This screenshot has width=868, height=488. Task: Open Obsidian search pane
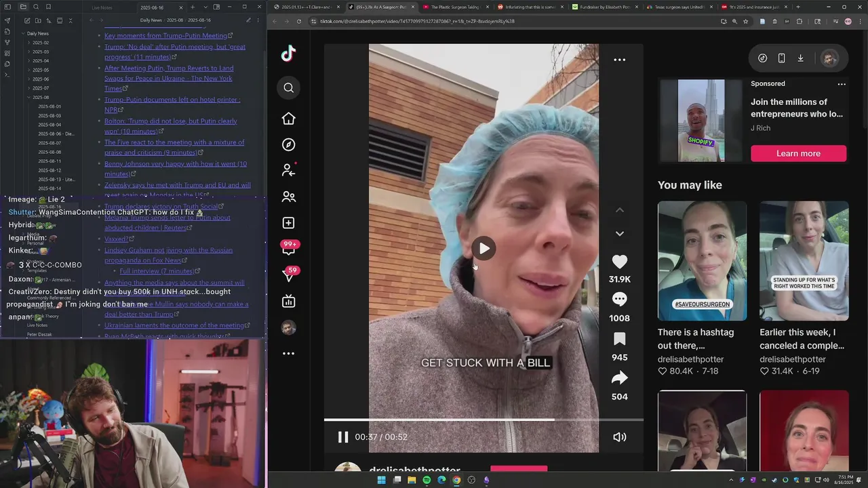tap(36, 7)
